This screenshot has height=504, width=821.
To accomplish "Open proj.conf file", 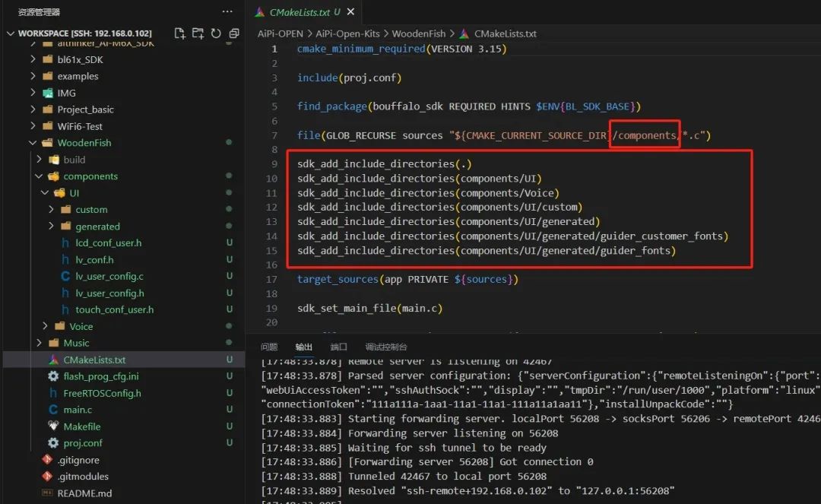I will click(83, 443).
